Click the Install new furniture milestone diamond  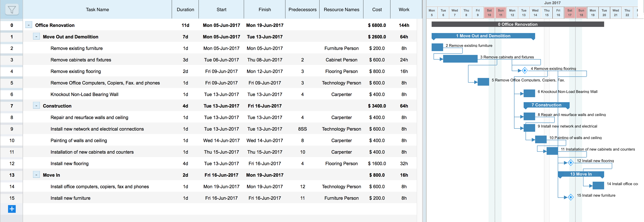[x=571, y=197]
